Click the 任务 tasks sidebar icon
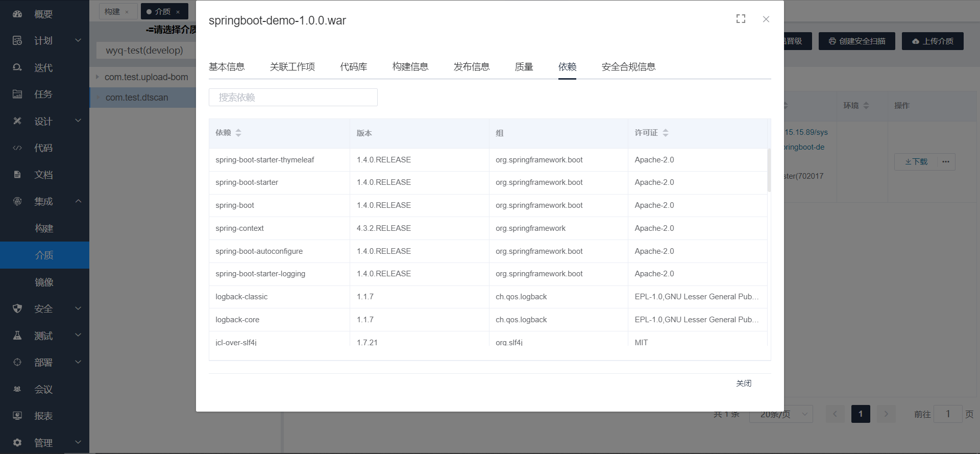This screenshot has height=454, width=980. click(17, 94)
